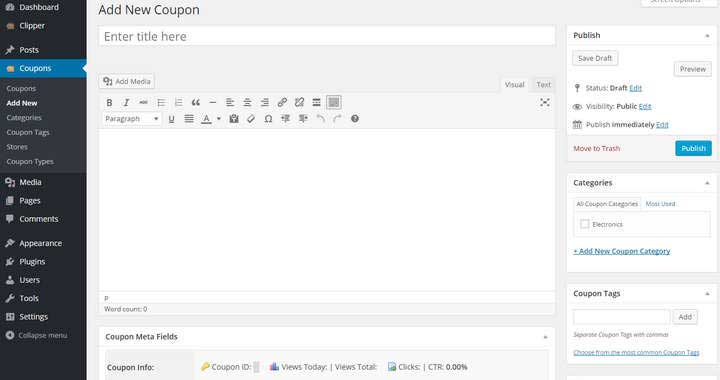Open the Most Used categories tab
Viewport: 720px width, 380px height.
(660, 204)
